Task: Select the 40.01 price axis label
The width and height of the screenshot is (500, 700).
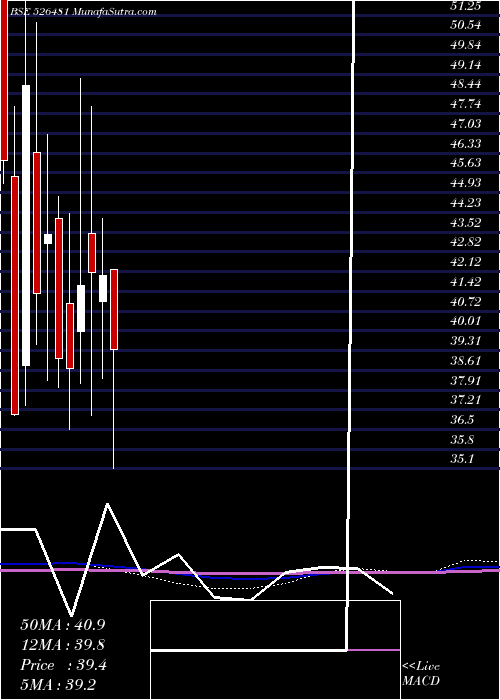Action: (466, 321)
